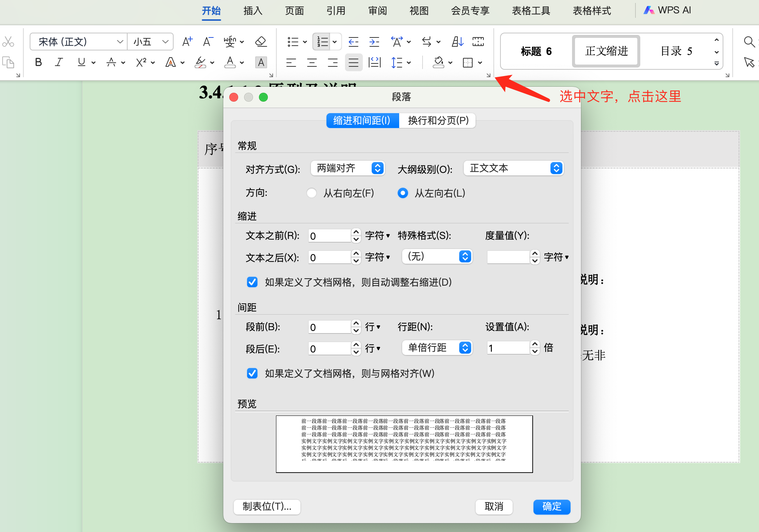Viewport: 759px width, 532px height.
Task: Click the OK (确定) button
Action: (551, 506)
